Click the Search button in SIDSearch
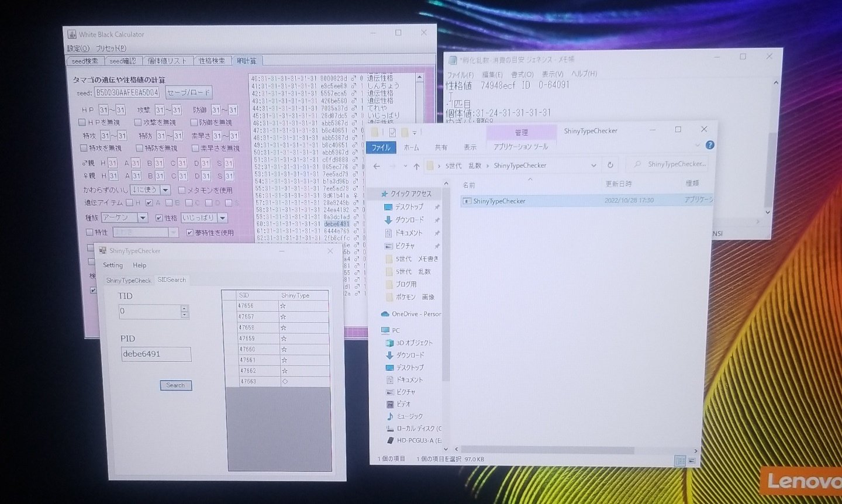Image resolution: width=842 pixels, height=504 pixels. click(175, 385)
